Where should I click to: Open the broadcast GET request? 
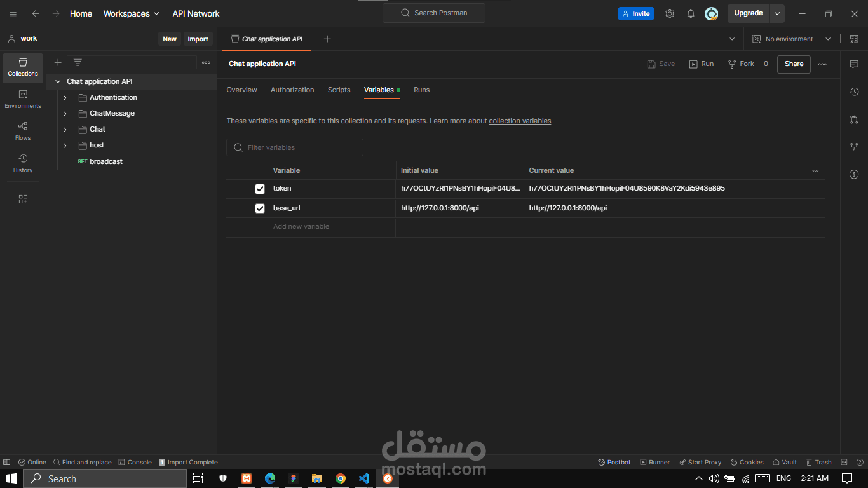point(106,162)
